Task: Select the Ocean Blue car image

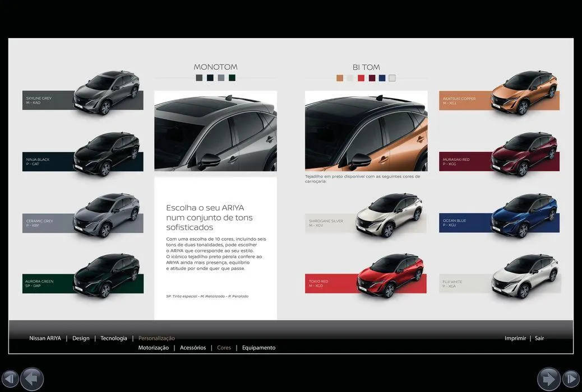Action: pyautogui.click(x=524, y=216)
